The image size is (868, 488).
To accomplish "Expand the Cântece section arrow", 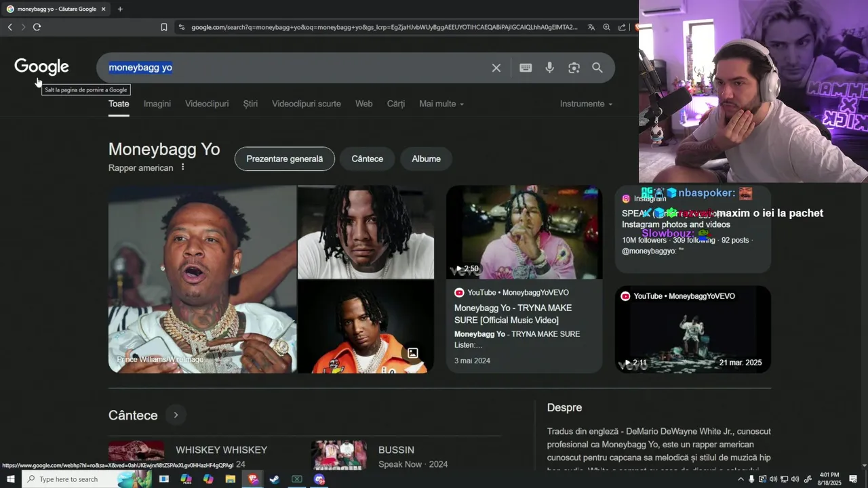I will point(176,415).
